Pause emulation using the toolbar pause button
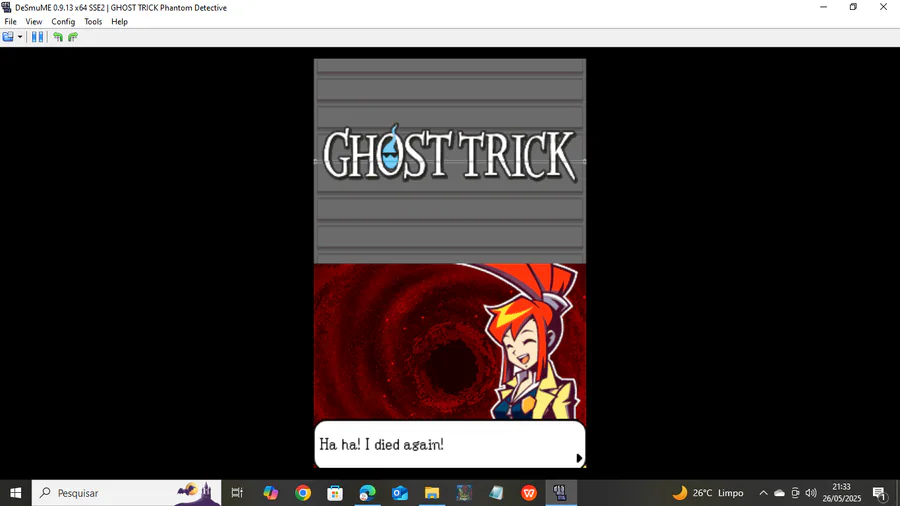900x506 pixels. tap(37, 37)
